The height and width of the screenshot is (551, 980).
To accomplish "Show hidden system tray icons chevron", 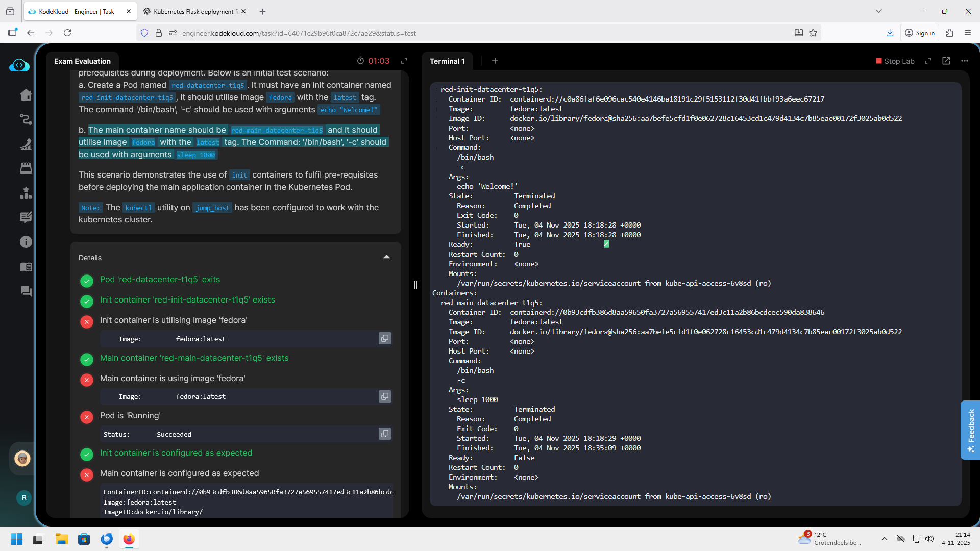I will [885, 539].
